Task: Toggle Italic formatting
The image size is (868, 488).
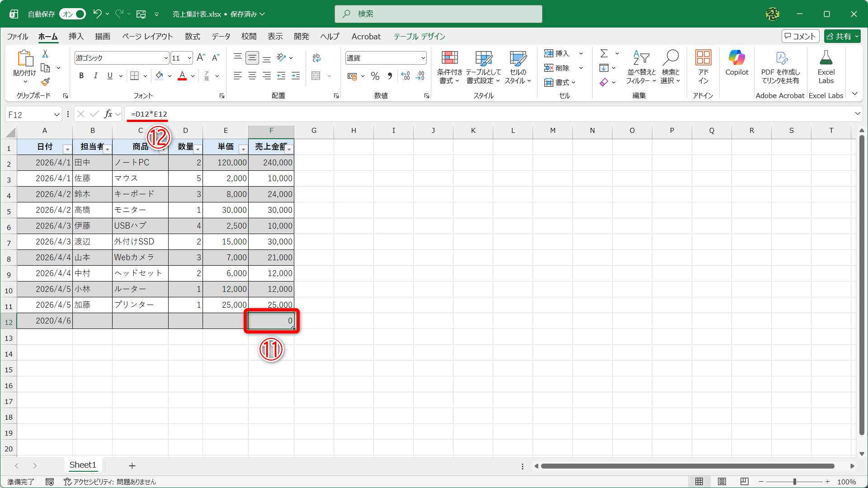Action: 95,76
